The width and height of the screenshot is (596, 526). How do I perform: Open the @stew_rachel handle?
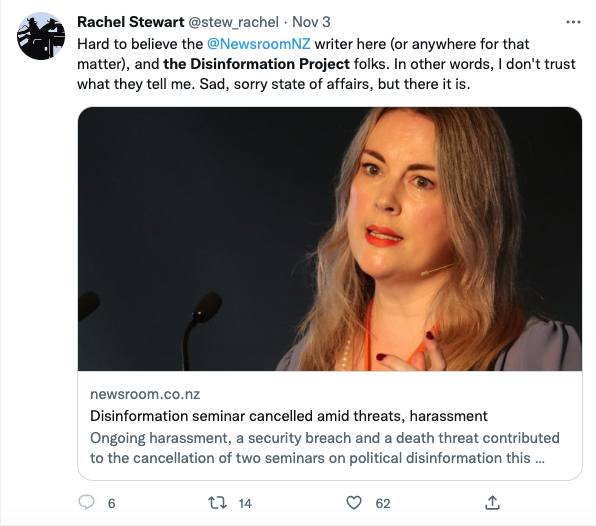233,22
